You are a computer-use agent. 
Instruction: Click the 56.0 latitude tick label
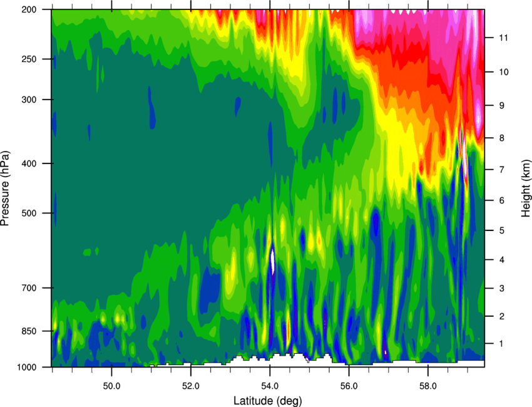[349, 386]
